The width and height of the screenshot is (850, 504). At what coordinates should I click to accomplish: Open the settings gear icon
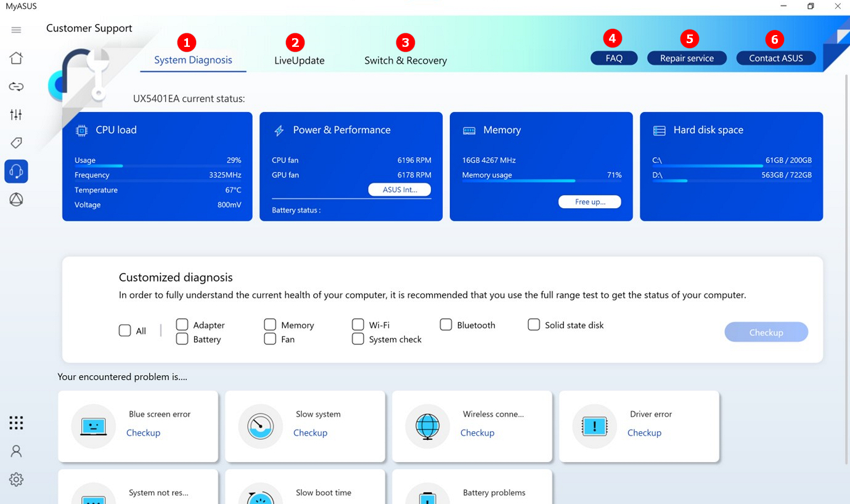(x=17, y=479)
